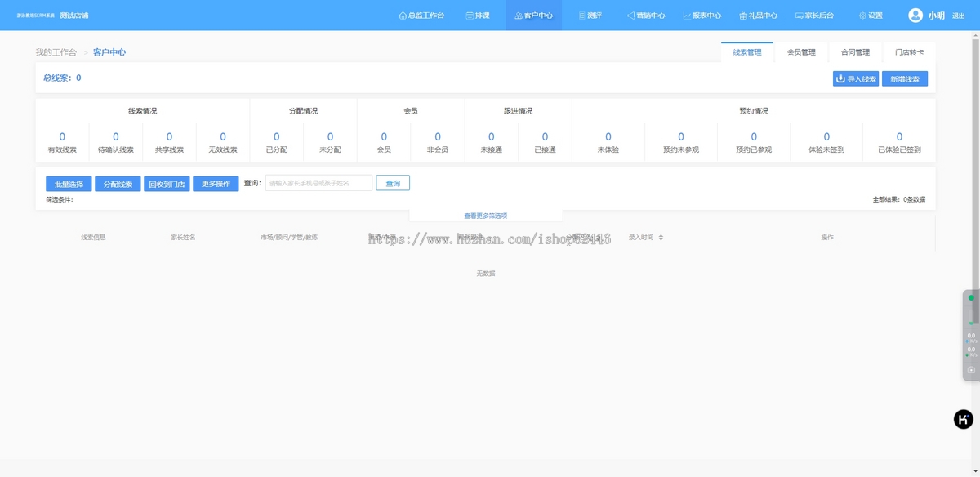Go to 我的工作台 breadcrumb

pyautogui.click(x=56, y=52)
